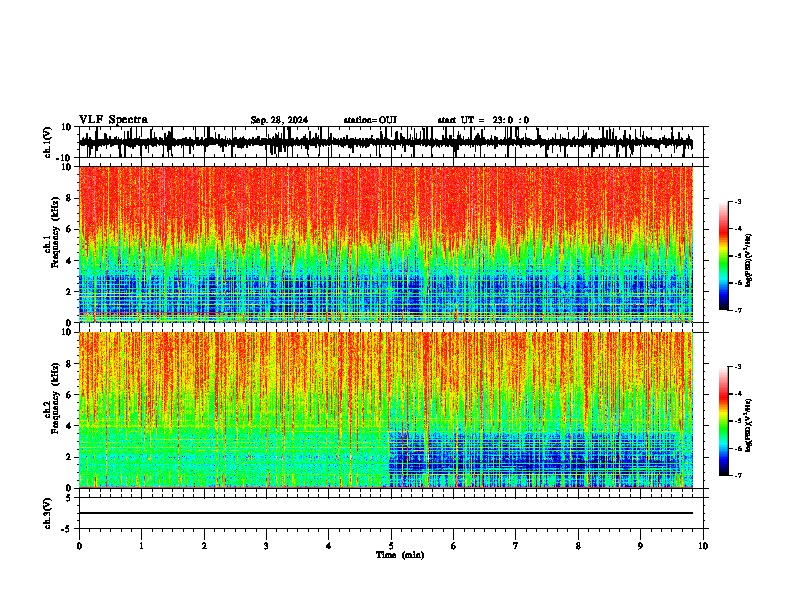Click the "5" tick of the ch.3(V) axis
This screenshot has width=792, height=612.
pos(69,497)
